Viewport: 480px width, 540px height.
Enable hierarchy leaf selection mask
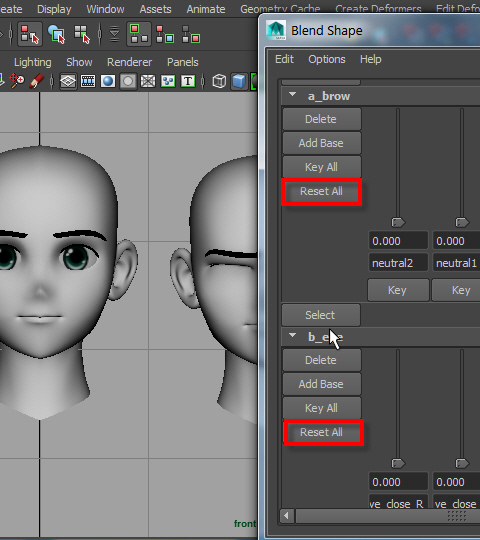[x=165, y=34]
